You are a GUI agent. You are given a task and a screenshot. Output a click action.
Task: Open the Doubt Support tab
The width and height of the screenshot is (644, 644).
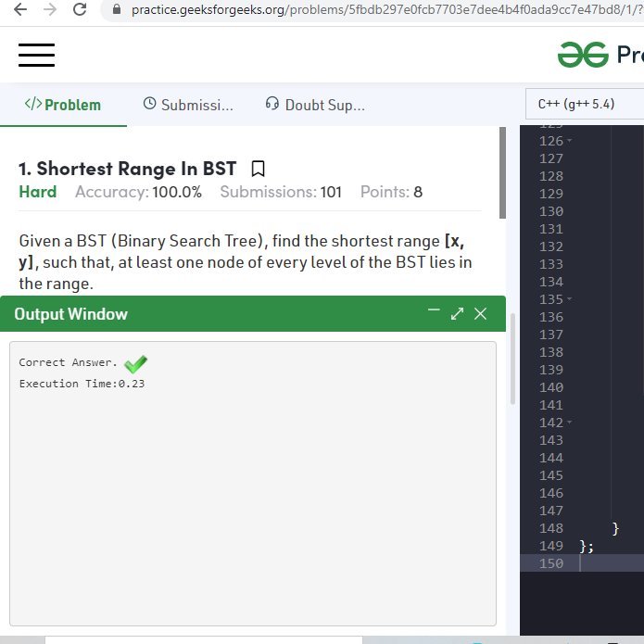point(315,105)
